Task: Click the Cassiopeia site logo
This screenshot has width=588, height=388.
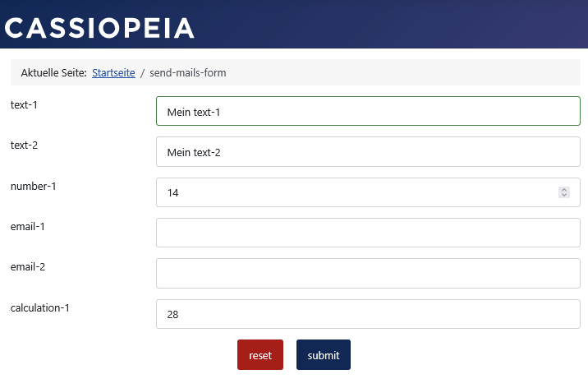Action: tap(99, 28)
